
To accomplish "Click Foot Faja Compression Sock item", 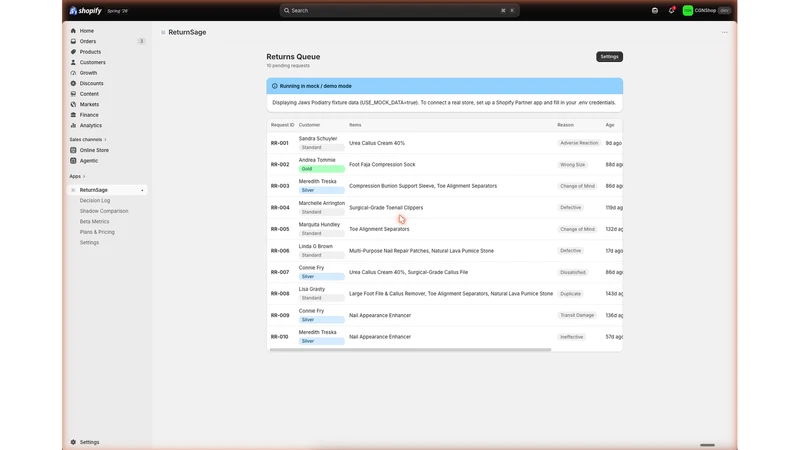I will point(382,165).
